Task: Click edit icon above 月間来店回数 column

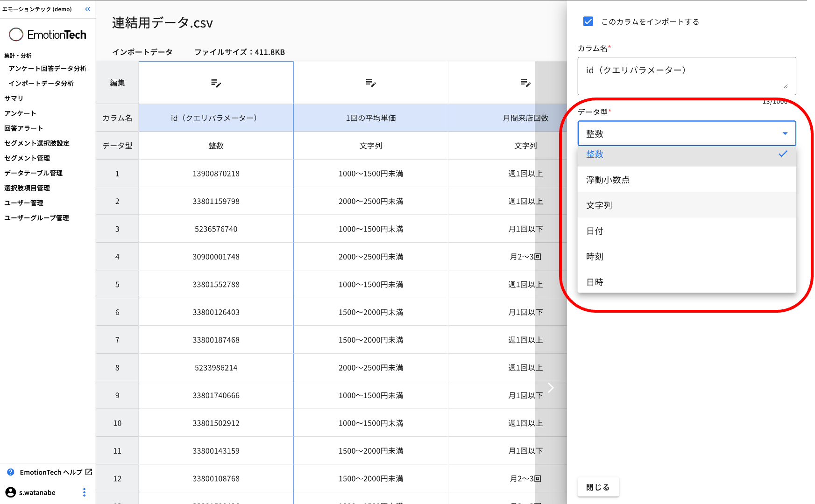Action: click(x=525, y=83)
